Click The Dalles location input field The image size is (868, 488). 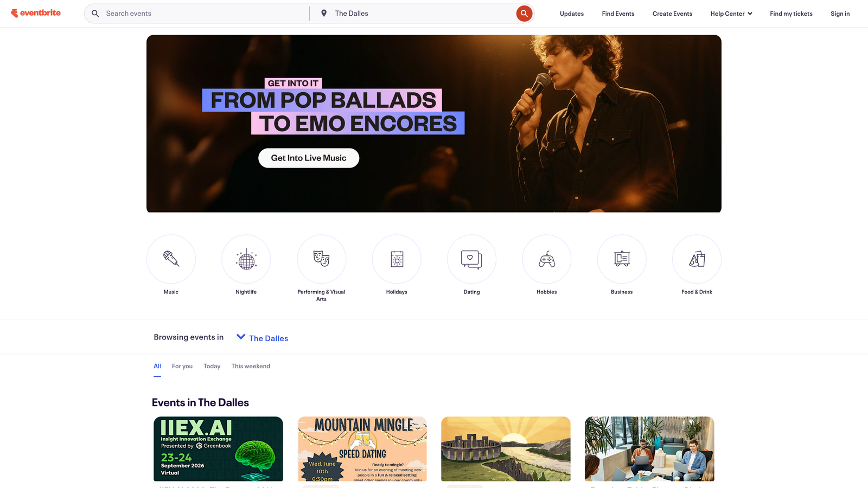coord(423,14)
